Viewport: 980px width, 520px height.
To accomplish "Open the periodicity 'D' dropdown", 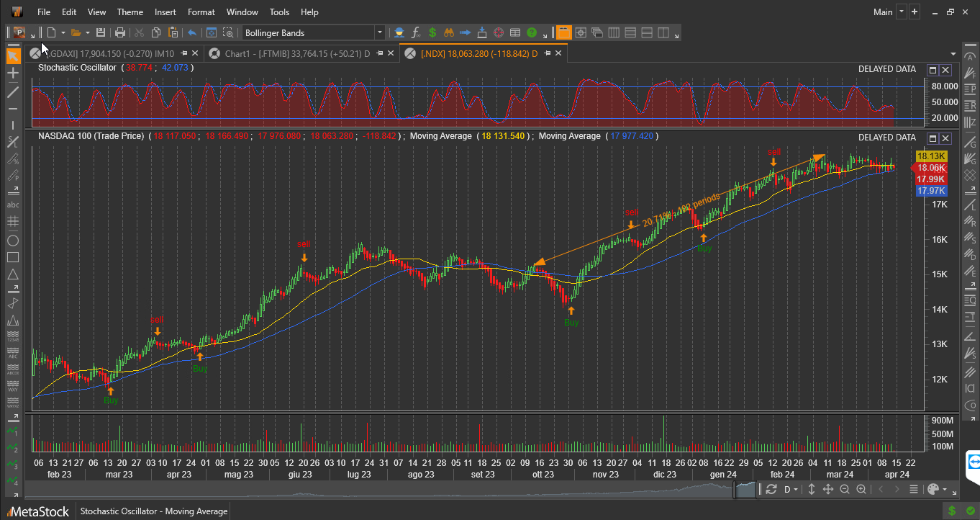I will pyautogui.click(x=791, y=489).
